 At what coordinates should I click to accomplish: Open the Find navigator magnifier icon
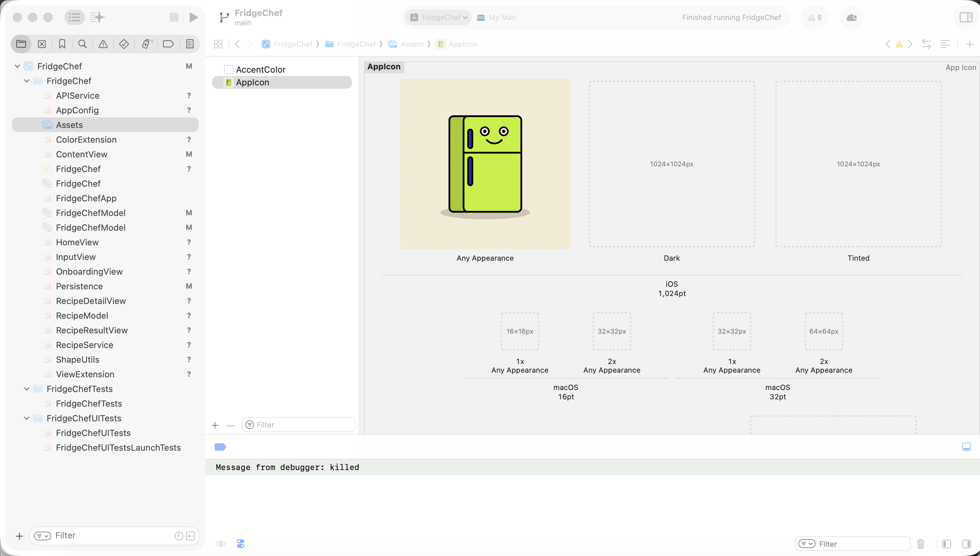click(82, 44)
